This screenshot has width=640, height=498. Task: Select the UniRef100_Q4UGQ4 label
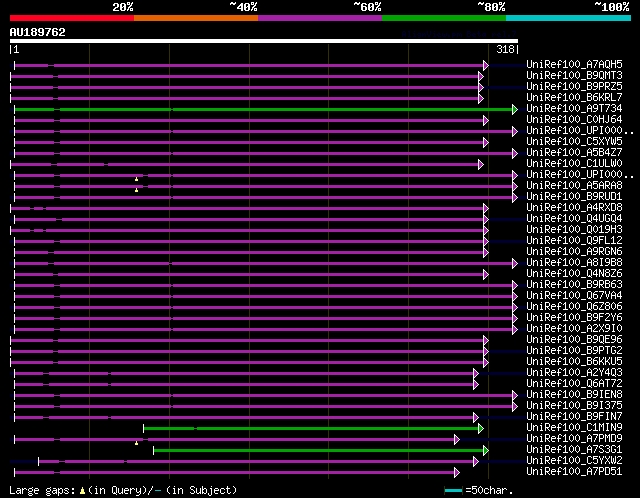[574, 219]
